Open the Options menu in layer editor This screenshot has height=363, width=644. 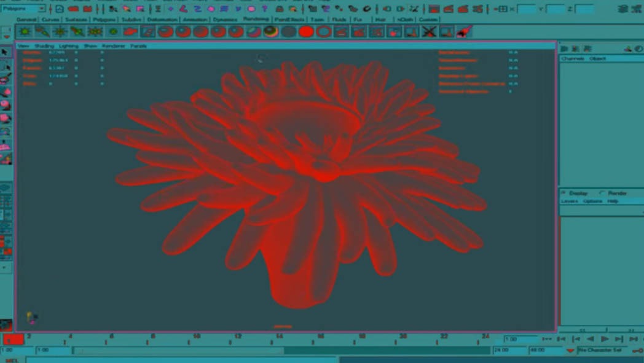point(592,201)
